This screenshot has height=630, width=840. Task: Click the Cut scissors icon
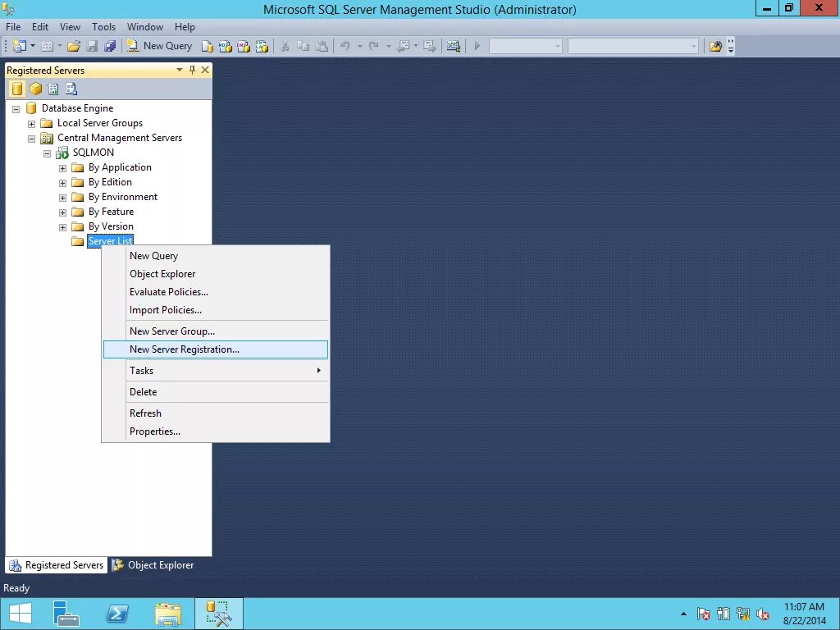coord(285,46)
